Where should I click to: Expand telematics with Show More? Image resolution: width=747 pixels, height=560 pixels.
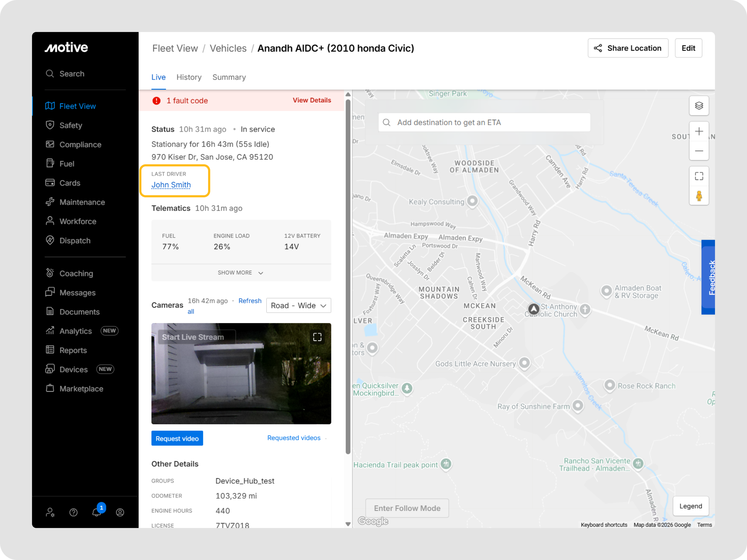[x=240, y=273]
